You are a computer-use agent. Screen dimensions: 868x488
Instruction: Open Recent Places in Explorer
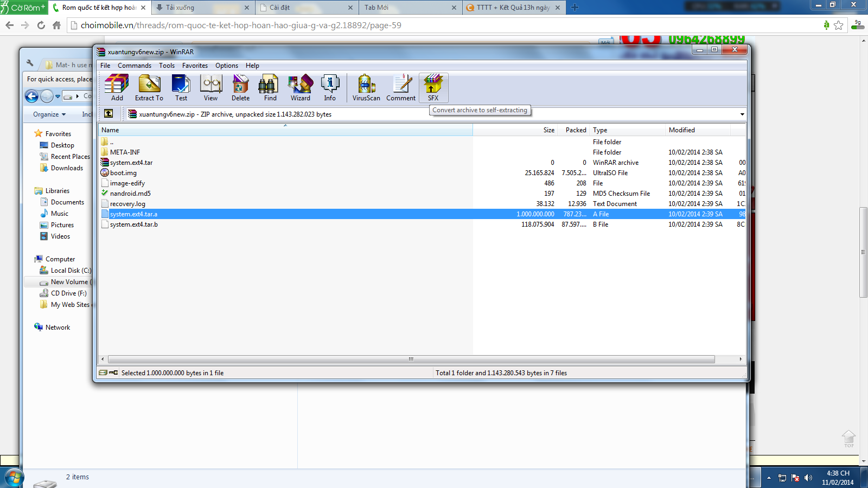[x=65, y=157]
